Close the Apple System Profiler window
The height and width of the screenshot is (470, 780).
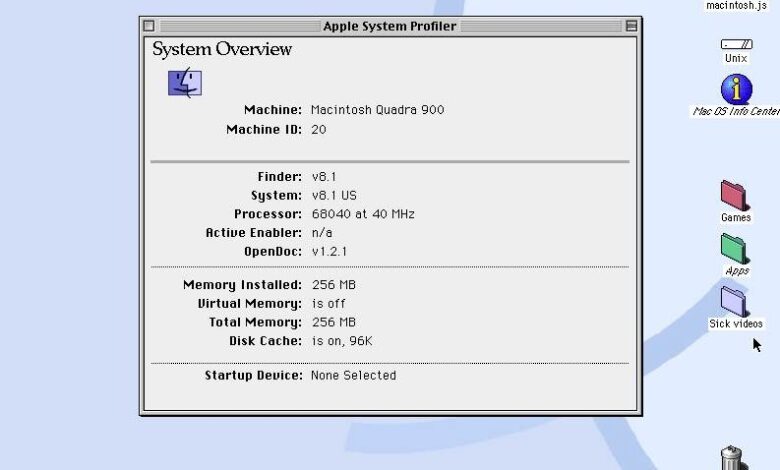(x=149, y=26)
